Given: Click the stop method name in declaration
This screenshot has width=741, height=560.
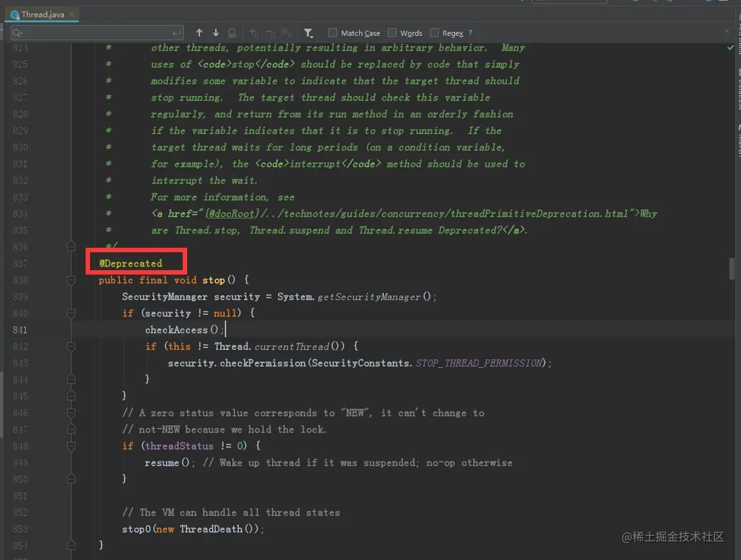Looking at the screenshot, I should point(213,280).
